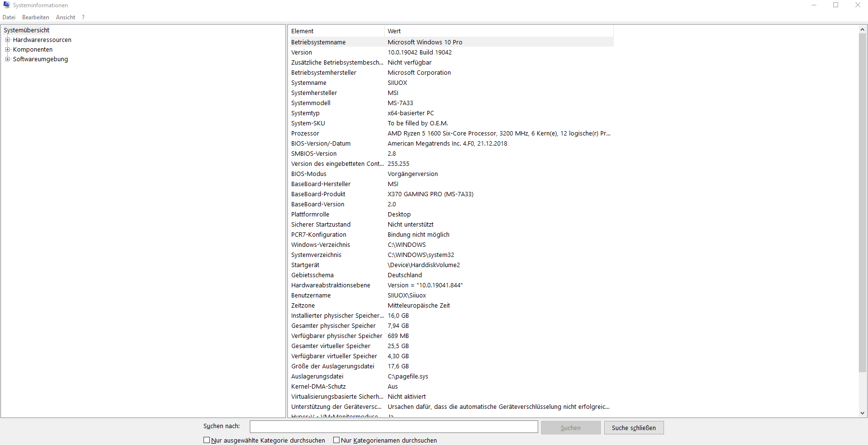The image size is (868, 445).
Task: Select the Softwareumgebung tree item label
Action: [41, 59]
